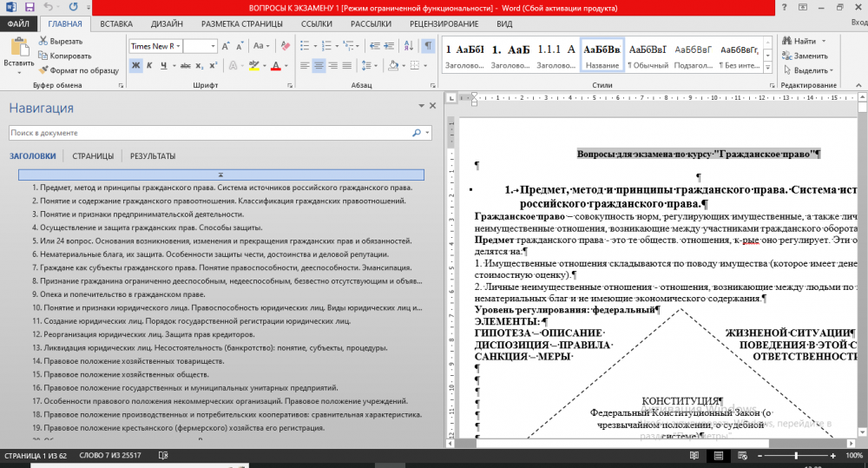Click the Clear All Formatting eraser icon
Image resolution: width=868 pixels, height=468 pixels.
coord(284,45)
